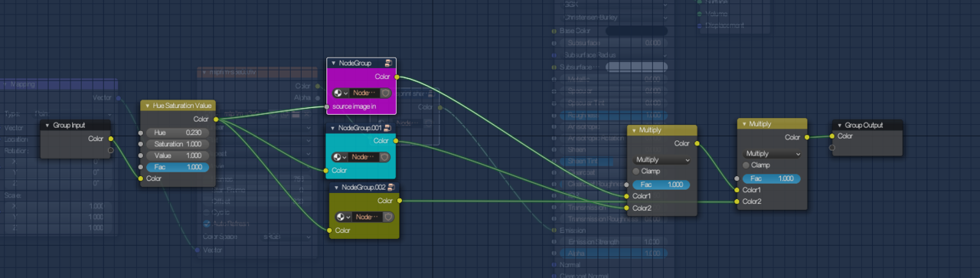Viewport: 980px width, 278px height.
Task: Click Fac slider on Multiply fed by NodeGroup.001
Action: (x=661, y=185)
